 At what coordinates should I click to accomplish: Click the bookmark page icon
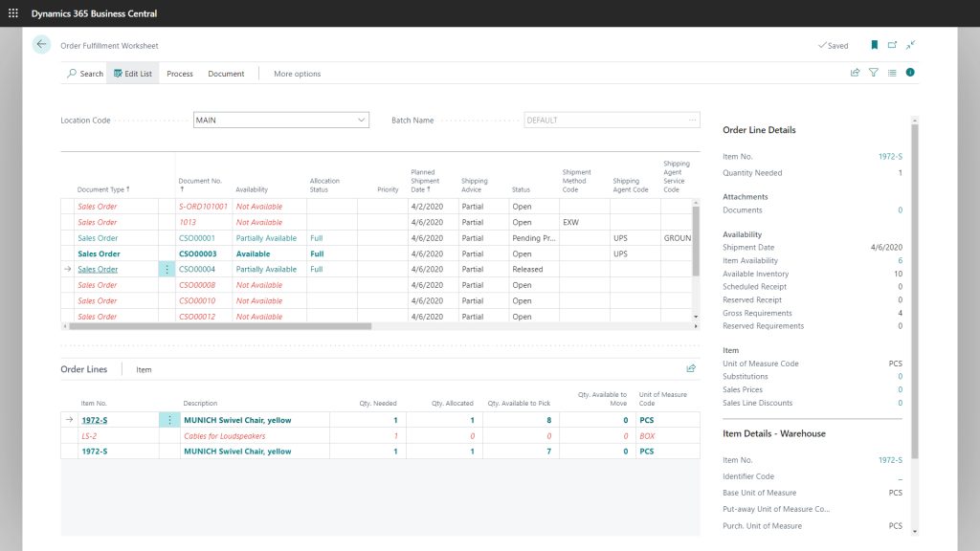871,44
